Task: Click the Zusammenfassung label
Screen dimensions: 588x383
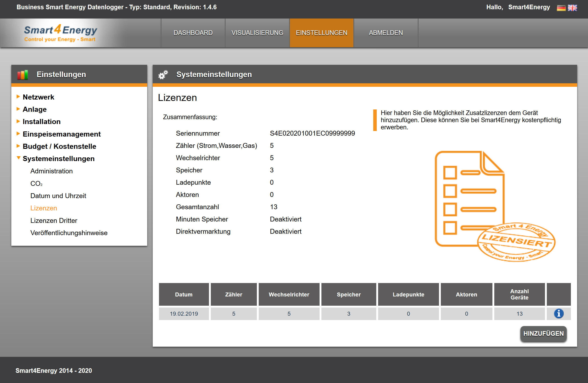Action: coord(190,117)
